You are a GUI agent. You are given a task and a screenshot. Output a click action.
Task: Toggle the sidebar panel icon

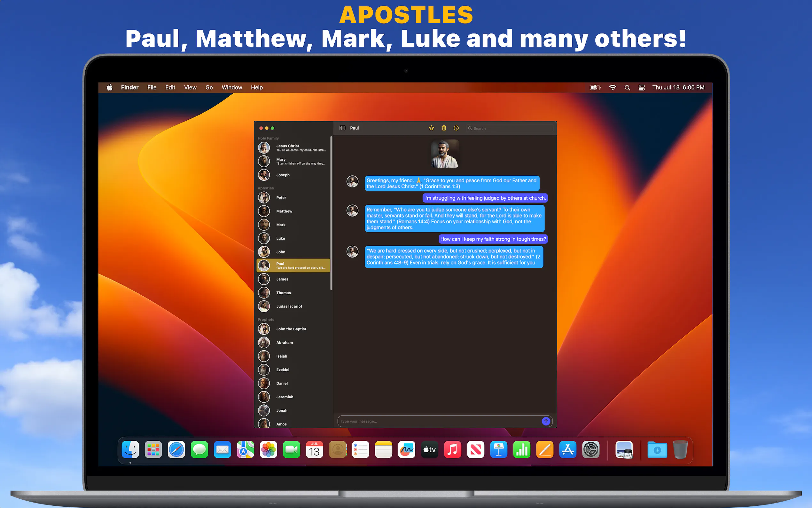tap(342, 128)
